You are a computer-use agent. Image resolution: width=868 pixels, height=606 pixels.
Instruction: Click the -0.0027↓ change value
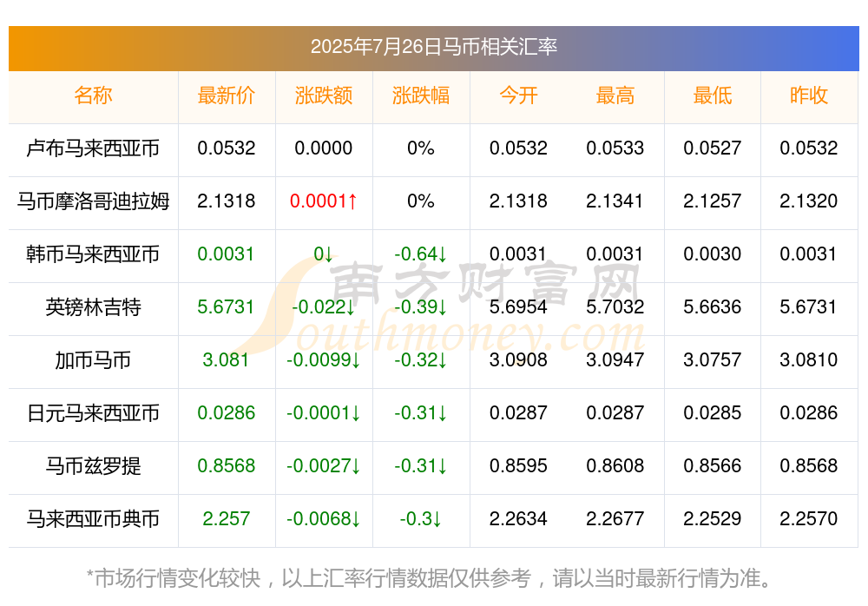(323, 466)
